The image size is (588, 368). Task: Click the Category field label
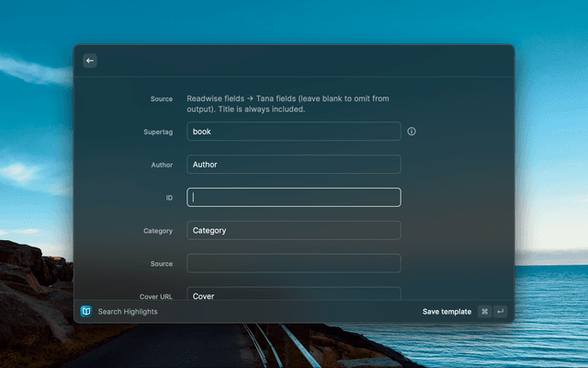[158, 231]
